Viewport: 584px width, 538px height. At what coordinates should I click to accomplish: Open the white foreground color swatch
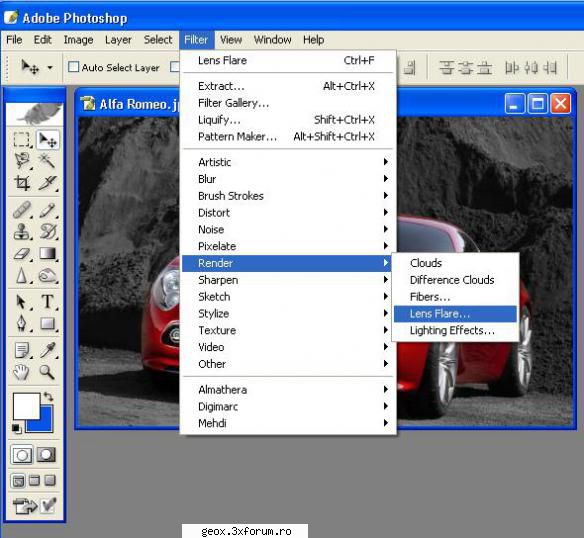[x=26, y=405]
